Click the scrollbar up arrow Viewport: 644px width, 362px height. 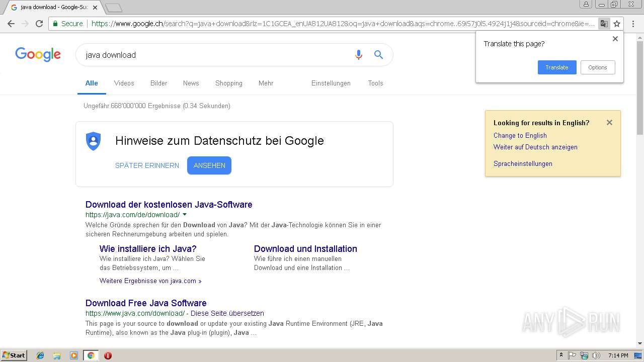tap(639, 37)
